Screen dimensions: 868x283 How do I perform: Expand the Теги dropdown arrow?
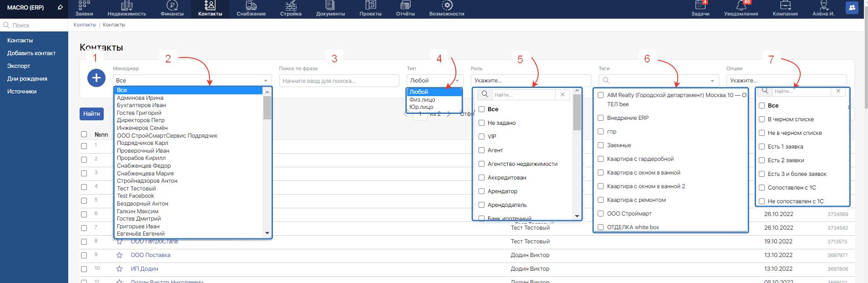click(712, 81)
